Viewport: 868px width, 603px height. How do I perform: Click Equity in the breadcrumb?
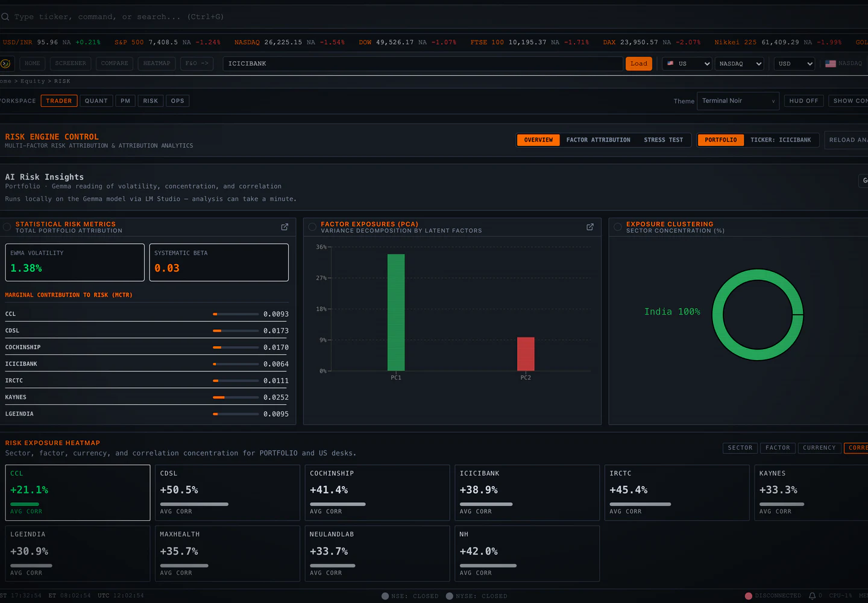[33, 81]
